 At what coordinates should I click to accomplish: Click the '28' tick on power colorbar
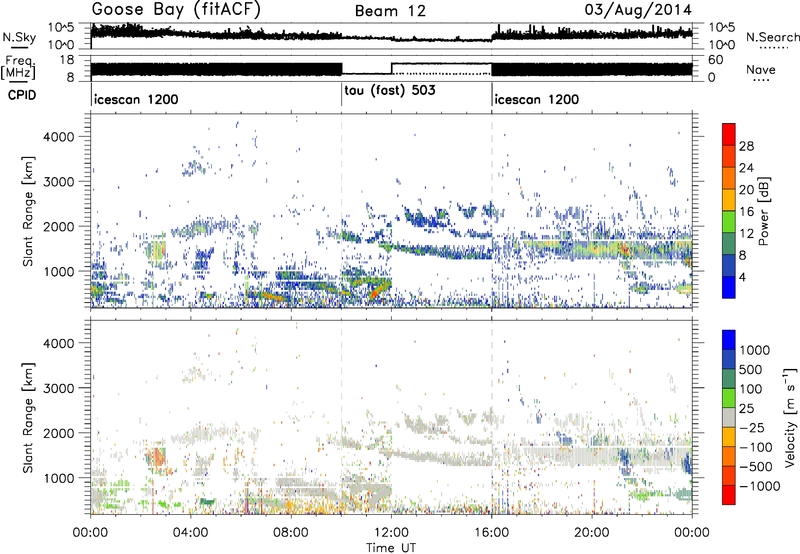pos(746,146)
